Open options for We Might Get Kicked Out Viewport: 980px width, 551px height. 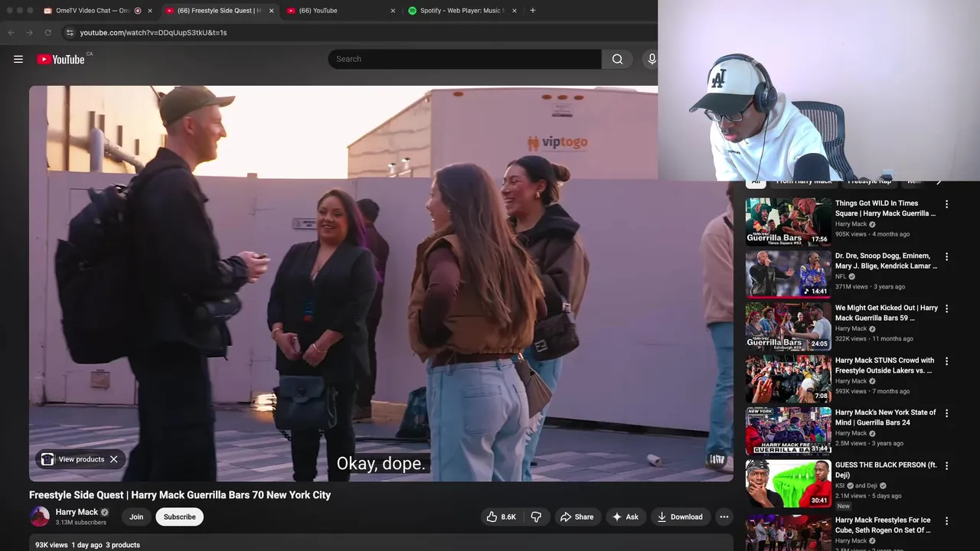[946, 308]
